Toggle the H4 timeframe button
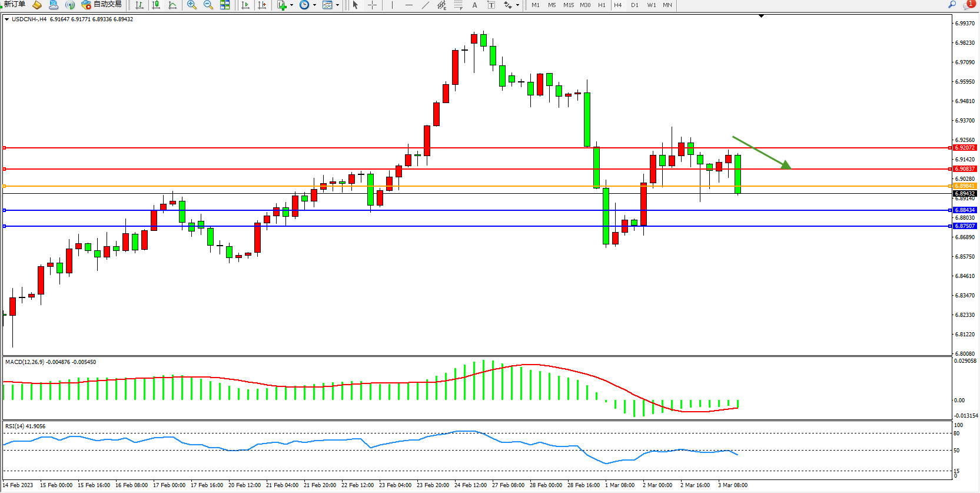Viewport: 980px width, 493px height. pos(617,5)
